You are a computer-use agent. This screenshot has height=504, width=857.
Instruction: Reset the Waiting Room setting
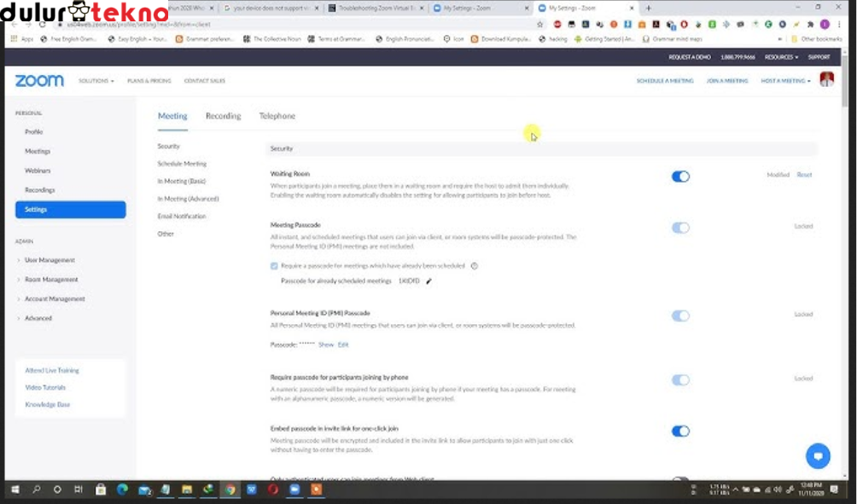[804, 175]
